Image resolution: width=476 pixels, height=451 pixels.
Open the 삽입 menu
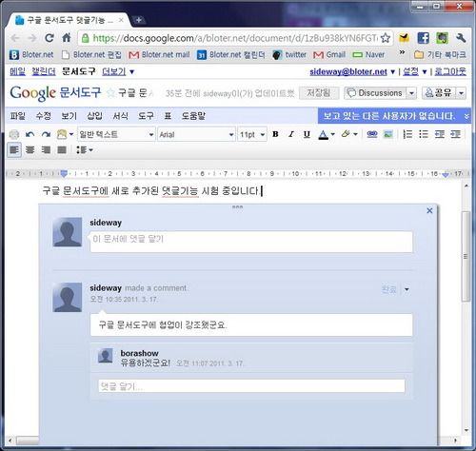coord(94,116)
